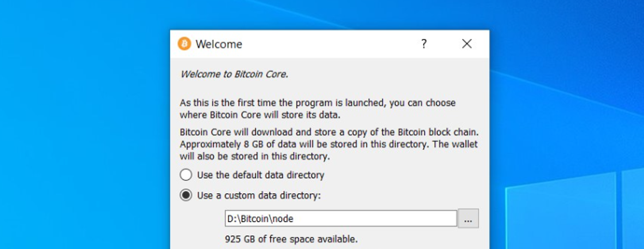644x249 pixels.
Task: Click '925 GB of free space available.' text
Action: click(291, 239)
